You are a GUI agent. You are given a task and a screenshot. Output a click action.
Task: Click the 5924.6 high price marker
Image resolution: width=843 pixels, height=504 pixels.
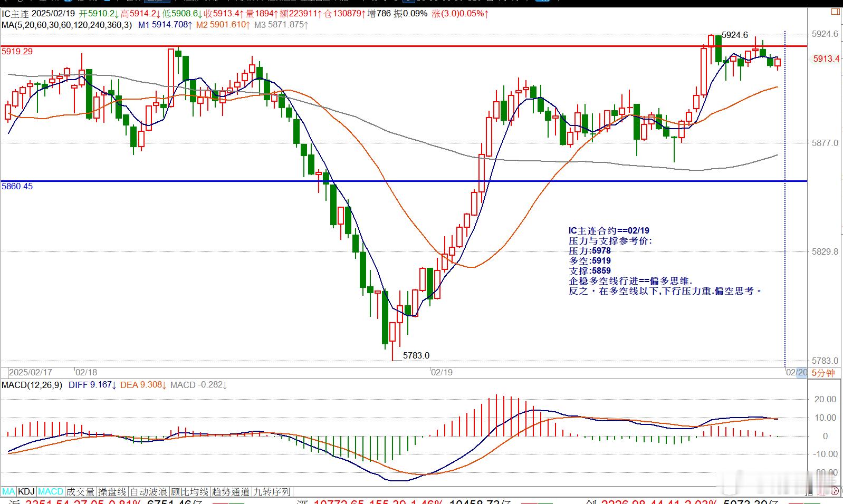734,35
